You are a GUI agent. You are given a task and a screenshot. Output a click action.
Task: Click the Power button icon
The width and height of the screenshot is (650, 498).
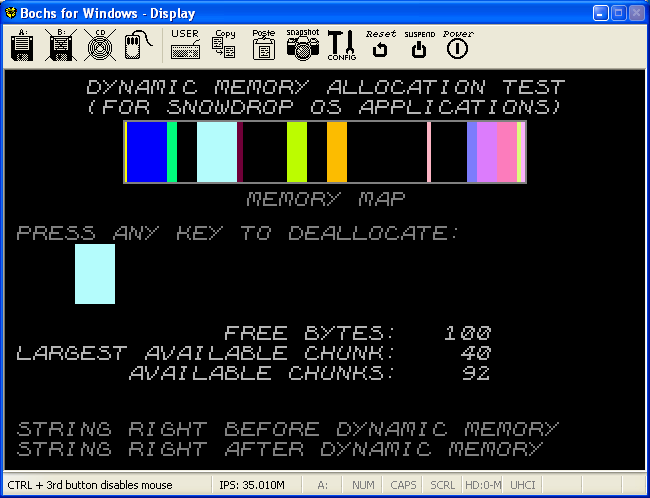(458, 45)
